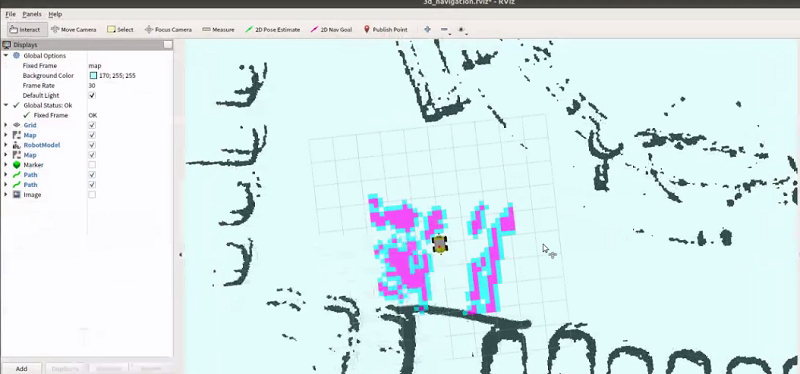Viewport: 800px width, 374px height.
Task: Click the Frame Rate value field
Action: point(130,85)
